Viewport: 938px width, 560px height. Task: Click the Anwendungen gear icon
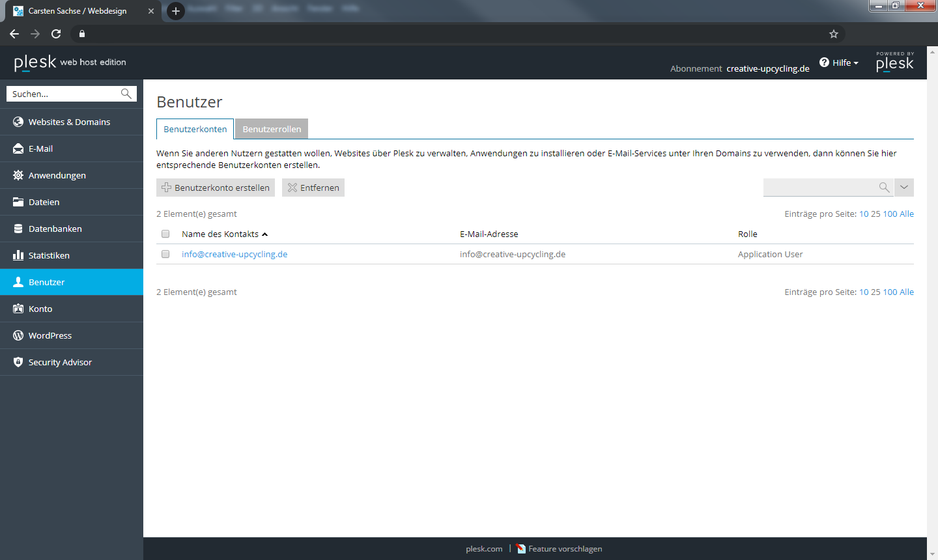pos(18,175)
